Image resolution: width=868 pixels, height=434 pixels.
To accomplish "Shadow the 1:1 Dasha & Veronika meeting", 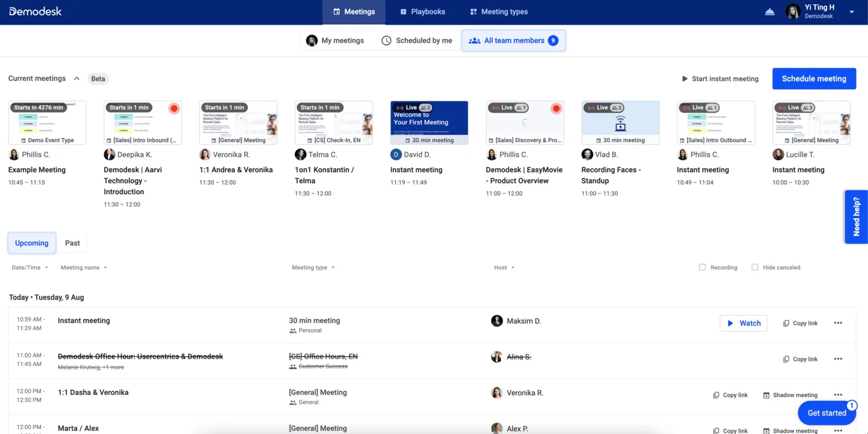I will point(790,395).
